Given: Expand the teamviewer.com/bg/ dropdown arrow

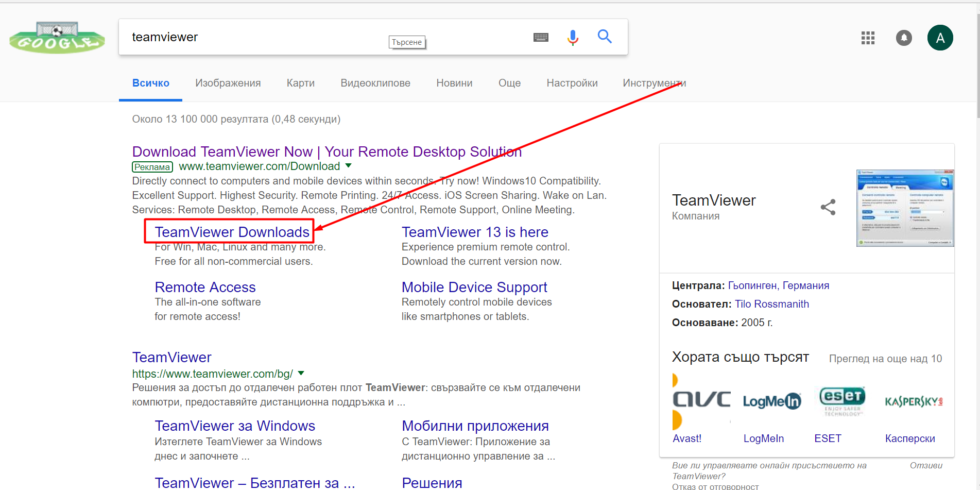Looking at the screenshot, I should coord(301,374).
